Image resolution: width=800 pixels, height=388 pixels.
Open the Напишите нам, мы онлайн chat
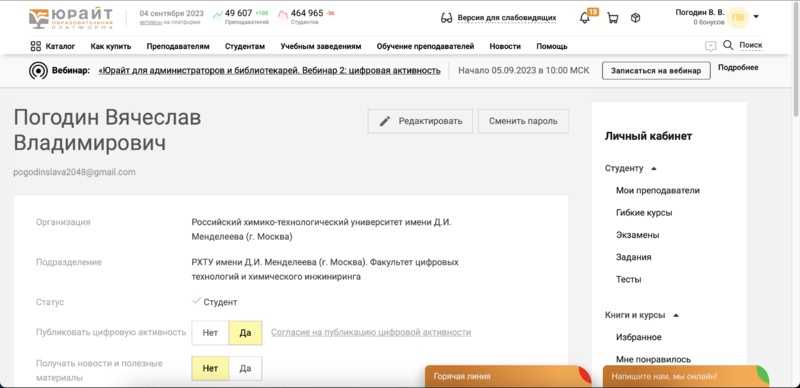coord(686,376)
